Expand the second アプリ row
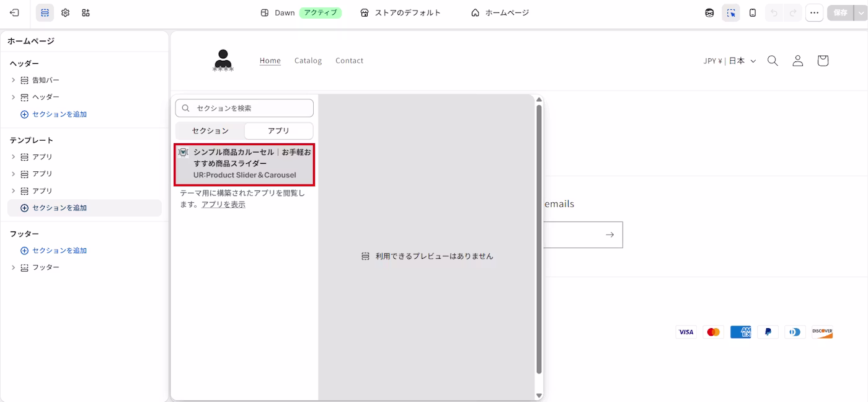The width and height of the screenshot is (868, 402). coord(13,174)
